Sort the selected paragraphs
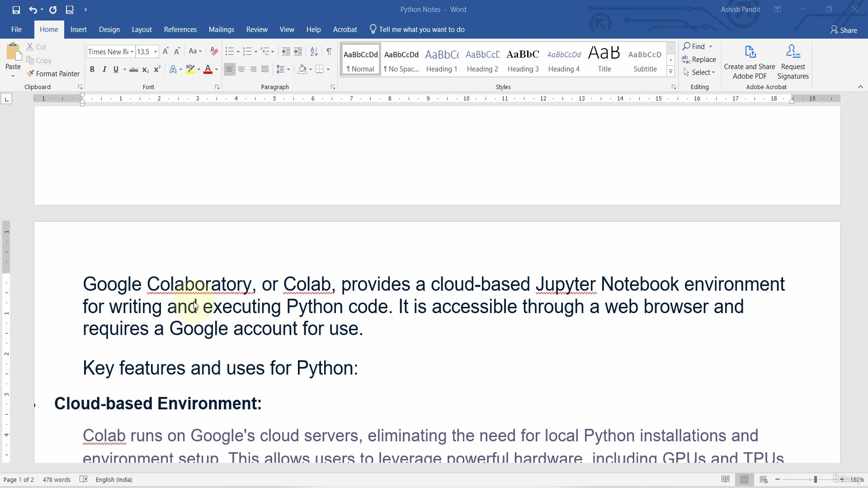This screenshot has height=488, width=868. pyautogui.click(x=314, y=52)
